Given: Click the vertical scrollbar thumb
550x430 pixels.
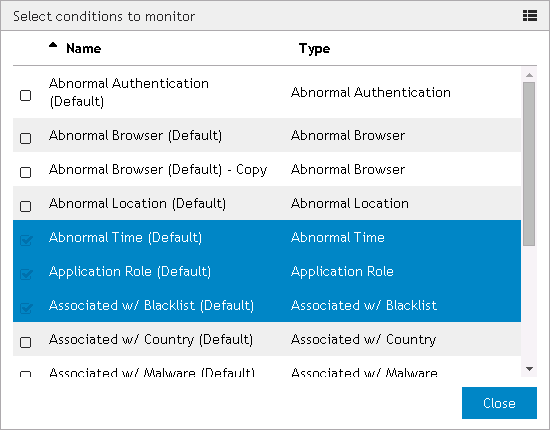Looking at the screenshot, I should (x=529, y=164).
